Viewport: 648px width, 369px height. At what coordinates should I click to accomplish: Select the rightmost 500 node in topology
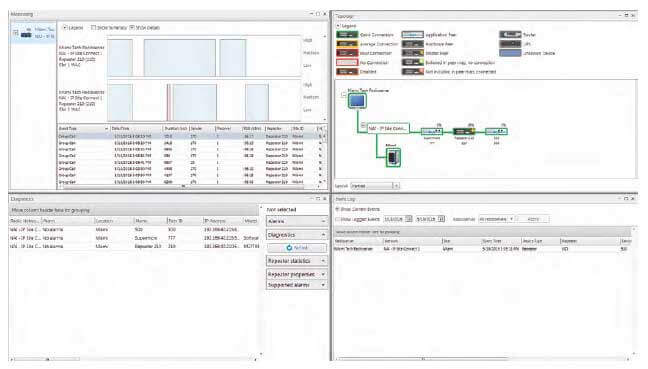(496, 131)
